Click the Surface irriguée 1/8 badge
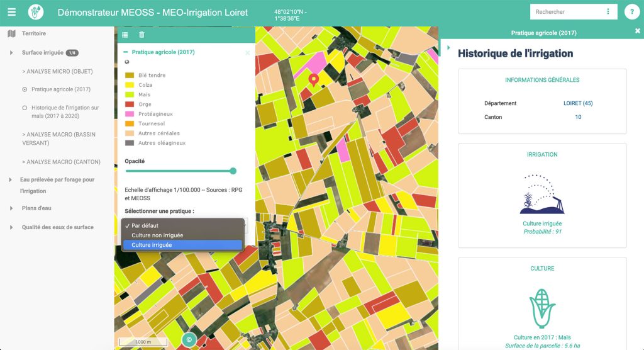The height and width of the screenshot is (350, 644). pos(72,53)
